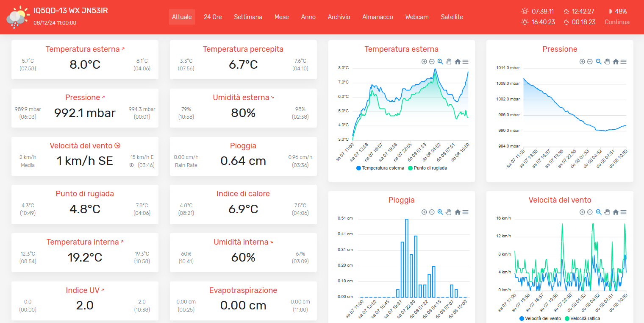Expand the hamburger menu on Pioggia chart
The height and width of the screenshot is (323, 644).
[465, 212]
